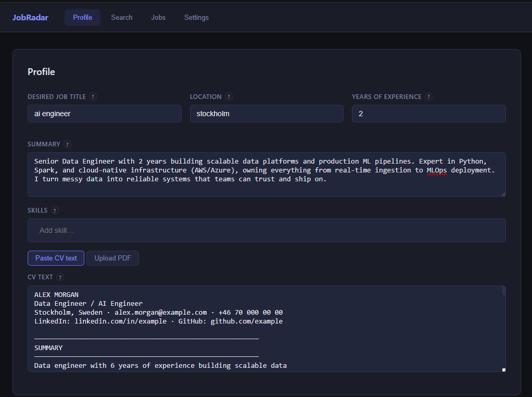Open the Settings tab
This screenshot has height=397, width=532.
(196, 18)
